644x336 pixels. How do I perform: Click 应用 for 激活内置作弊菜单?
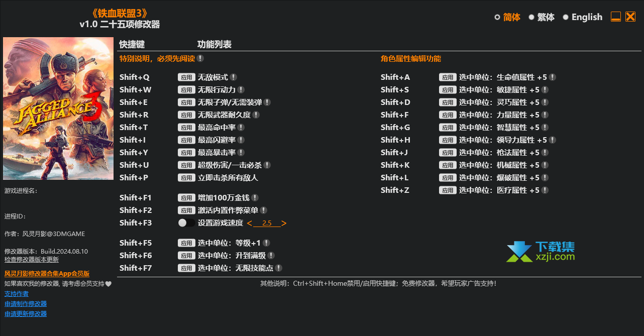click(x=187, y=210)
